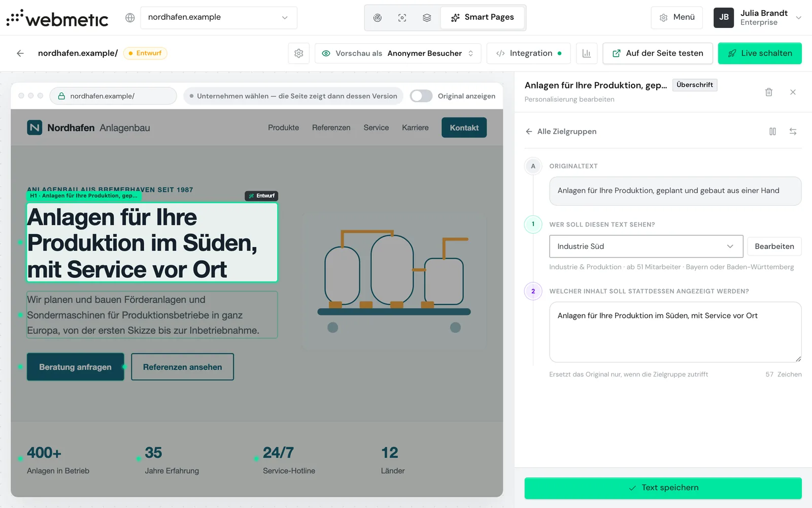Click the step 1 circle marker
The height and width of the screenshot is (508, 812).
(533, 224)
